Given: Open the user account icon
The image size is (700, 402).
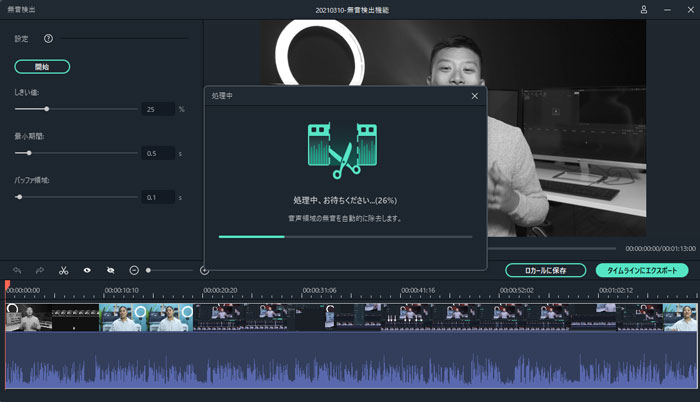Looking at the screenshot, I should [644, 9].
